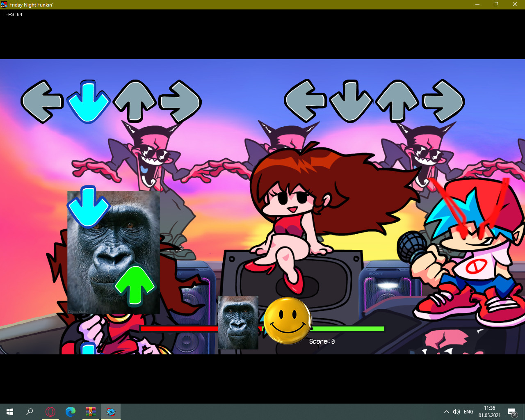Click the green up arrow on the gorilla picture
This screenshot has height=420, width=525.
click(134, 286)
